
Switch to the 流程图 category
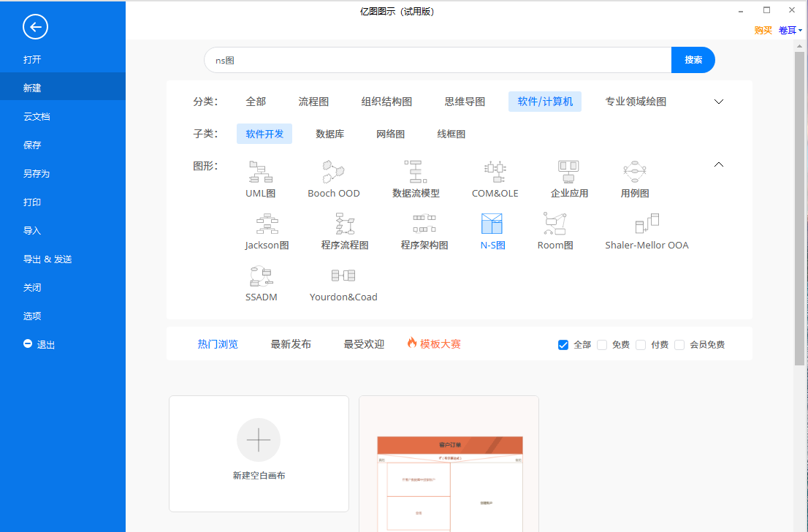coord(313,102)
